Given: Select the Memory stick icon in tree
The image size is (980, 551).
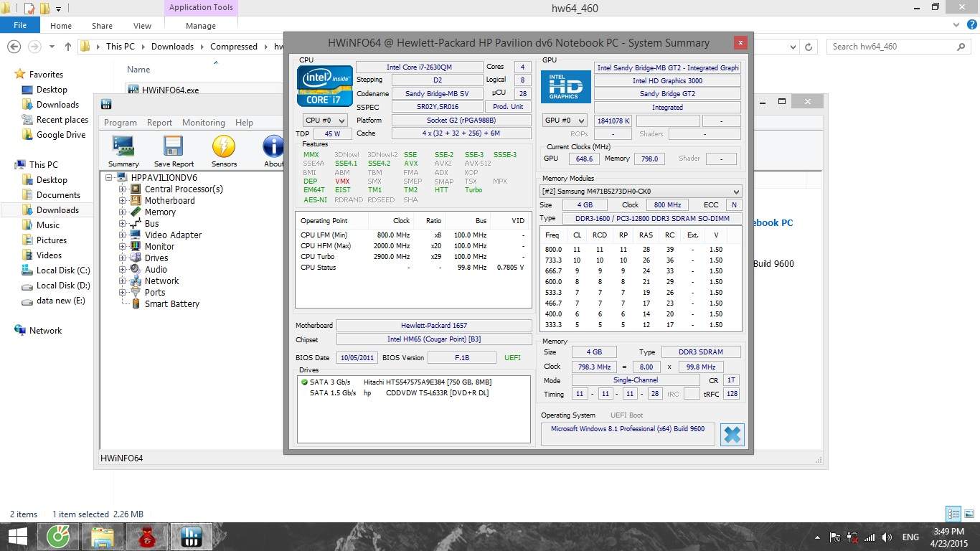Looking at the screenshot, I should tap(134, 212).
